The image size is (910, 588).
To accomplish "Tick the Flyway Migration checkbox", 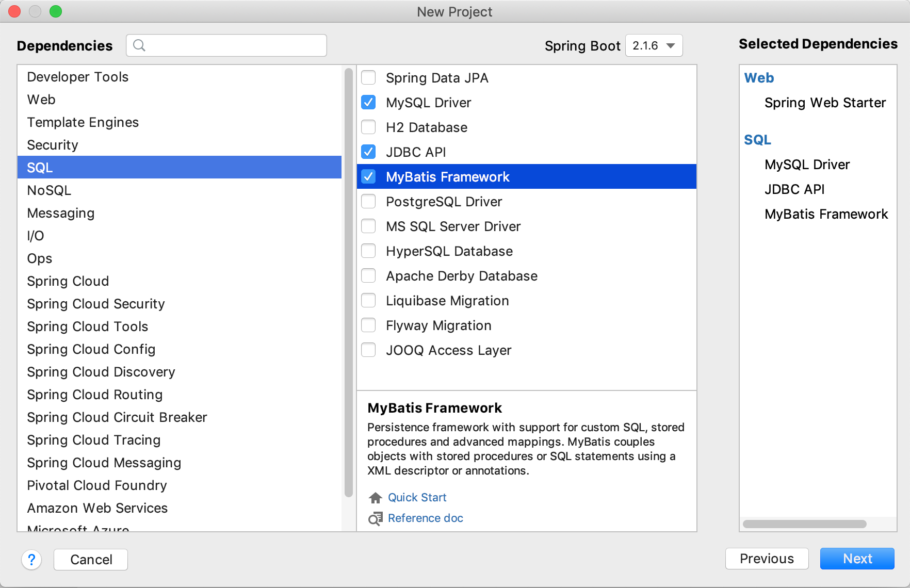I will (x=368, y=325).
